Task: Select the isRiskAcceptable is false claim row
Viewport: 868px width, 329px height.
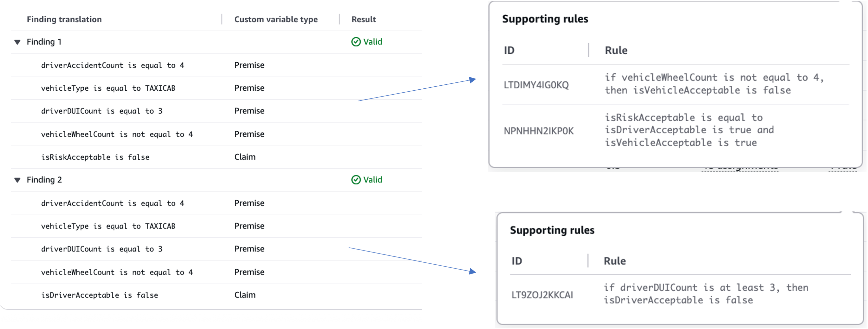Action: click(x=95, y=157)
